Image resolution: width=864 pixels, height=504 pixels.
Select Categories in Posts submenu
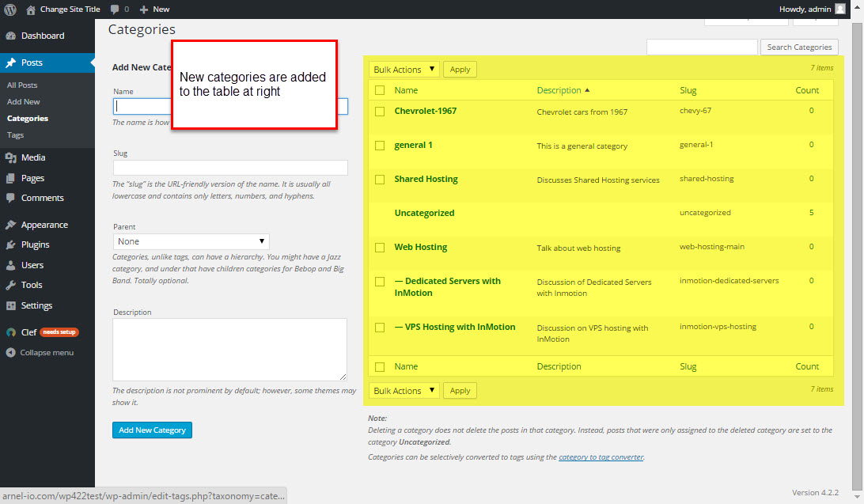(x=28, y=119)
